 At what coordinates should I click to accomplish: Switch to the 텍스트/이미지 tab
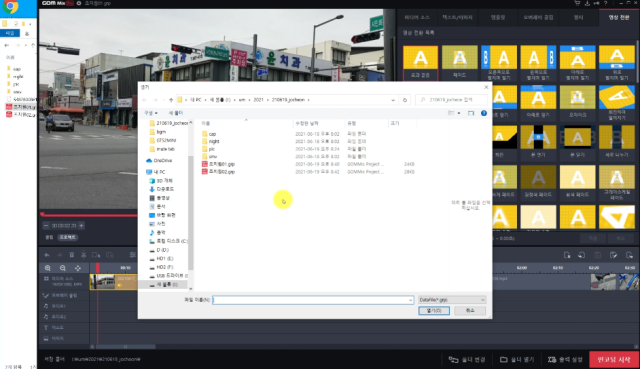458,18
